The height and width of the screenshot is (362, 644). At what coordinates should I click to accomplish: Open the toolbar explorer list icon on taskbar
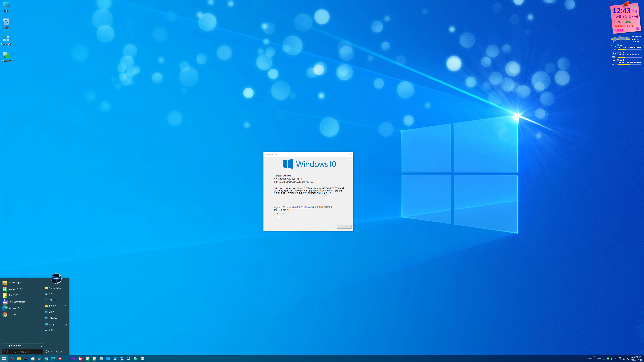pyautogui.click(x=88, y=358)
